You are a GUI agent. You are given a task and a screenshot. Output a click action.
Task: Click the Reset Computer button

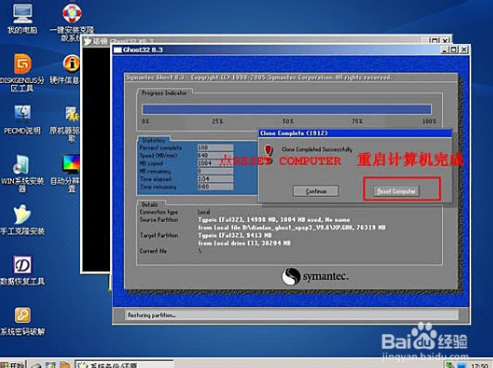pos(396,191)
